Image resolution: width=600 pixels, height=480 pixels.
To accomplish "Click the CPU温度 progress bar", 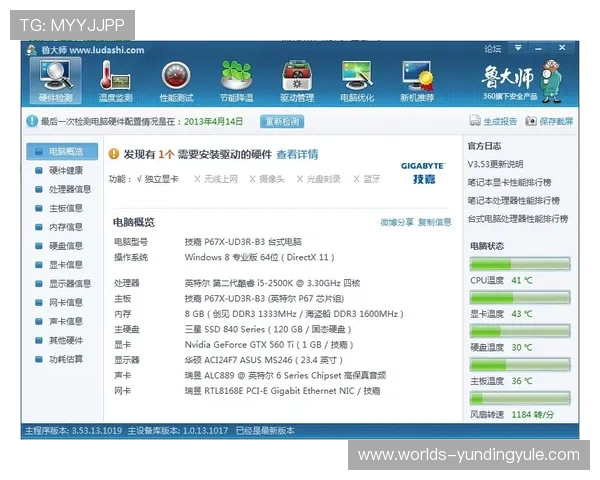I will pos(520,264).
